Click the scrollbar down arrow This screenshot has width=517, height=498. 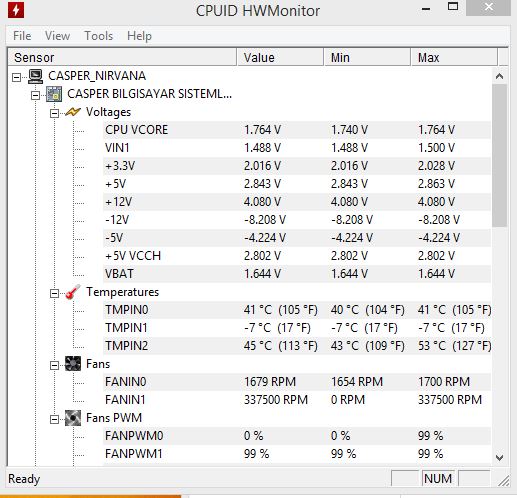[499, 457]
